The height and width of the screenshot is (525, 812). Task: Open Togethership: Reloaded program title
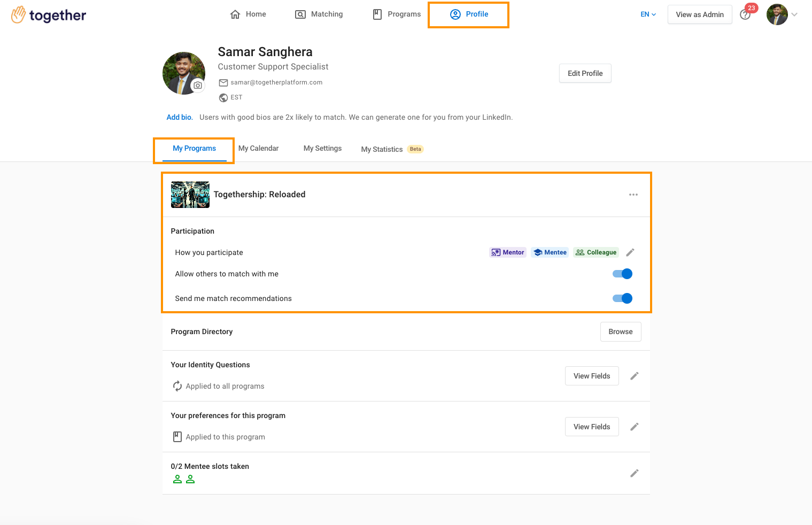click(259, 195)
